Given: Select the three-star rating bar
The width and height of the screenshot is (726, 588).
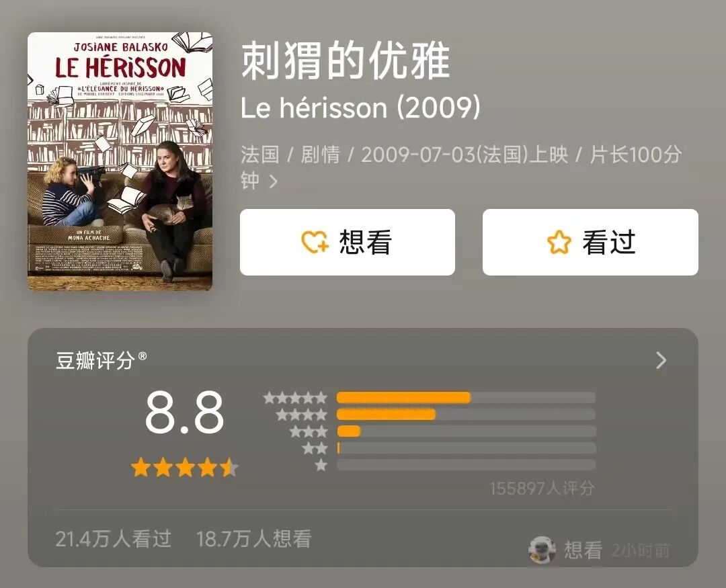Looking at the screenshot, I should click(466, 431).
